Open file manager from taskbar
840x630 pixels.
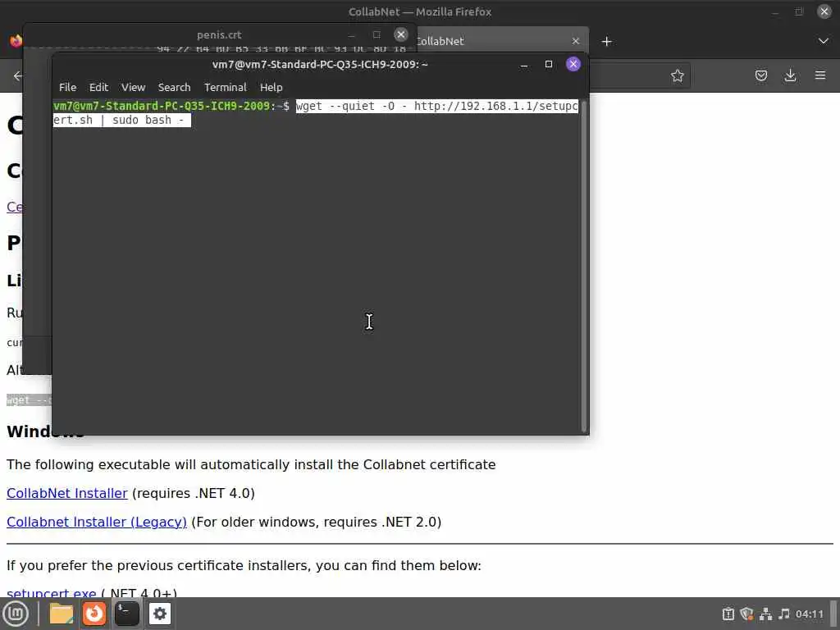pos(61,614)
